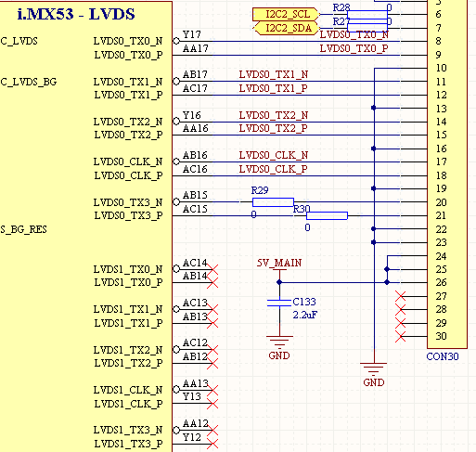The image size is (476, 452).
Task: Click the R29 designator label
Action: coord(260,190)
